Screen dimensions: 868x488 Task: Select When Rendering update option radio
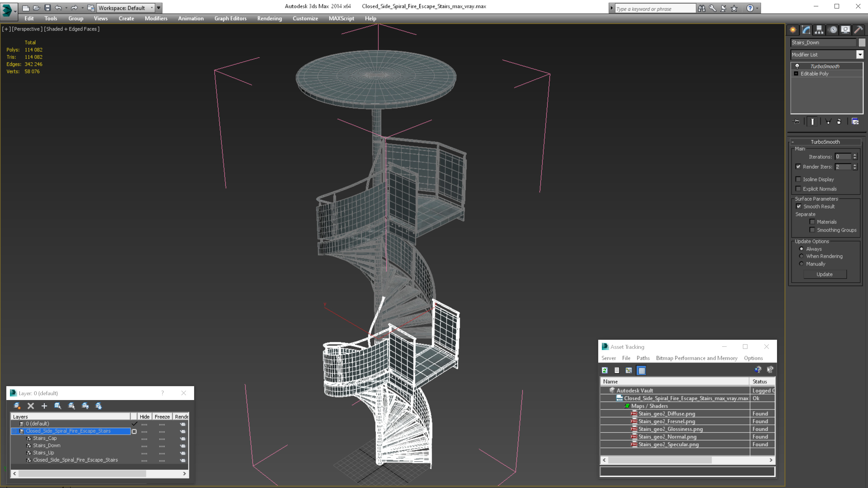[x=802, y=256]
